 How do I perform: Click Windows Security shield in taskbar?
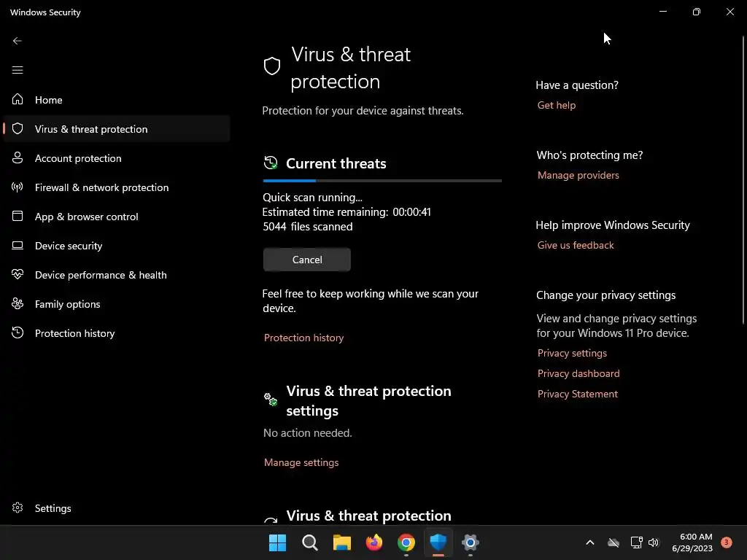(x=438, y=542)
